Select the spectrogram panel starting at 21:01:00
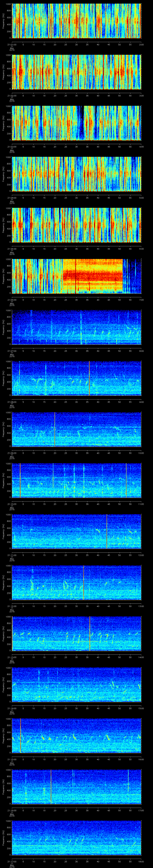This screenshot has height=868, width=153. [x=77, y=21]
